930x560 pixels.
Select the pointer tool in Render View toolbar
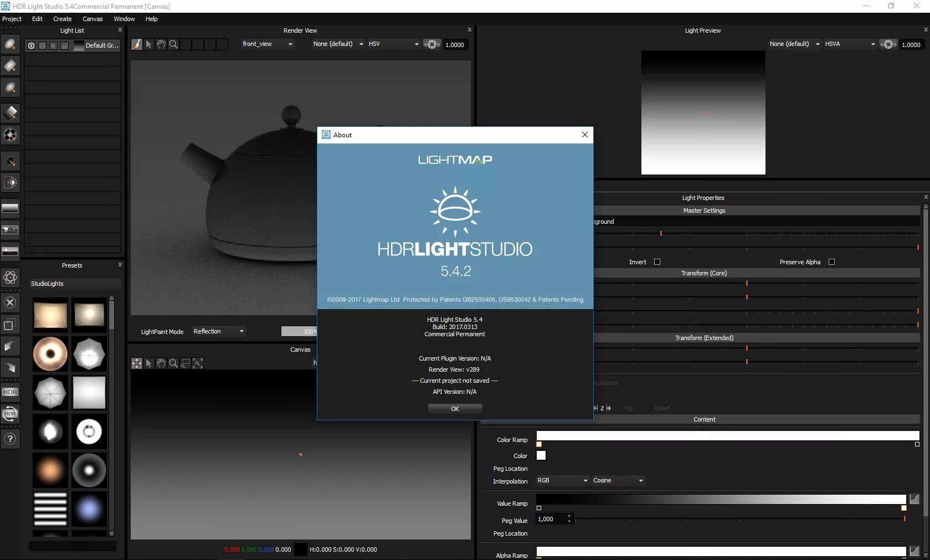tap(148, 44)
